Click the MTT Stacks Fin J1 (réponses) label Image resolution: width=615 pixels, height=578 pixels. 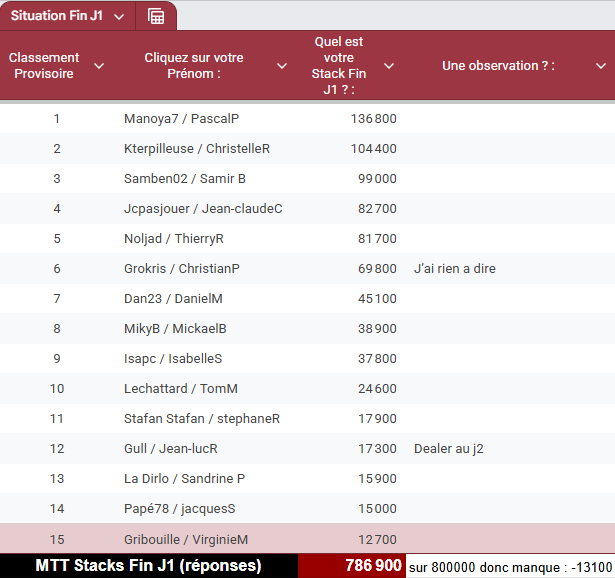[148, 565]
